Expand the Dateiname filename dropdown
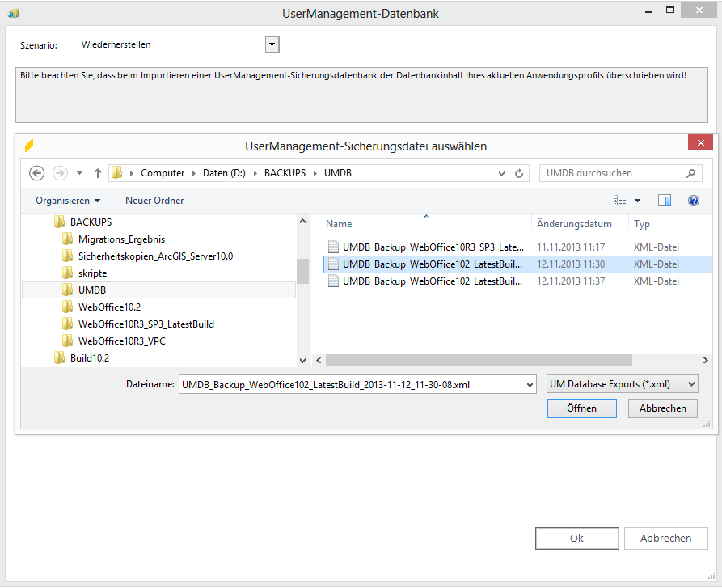 click(x=530, y=383)
